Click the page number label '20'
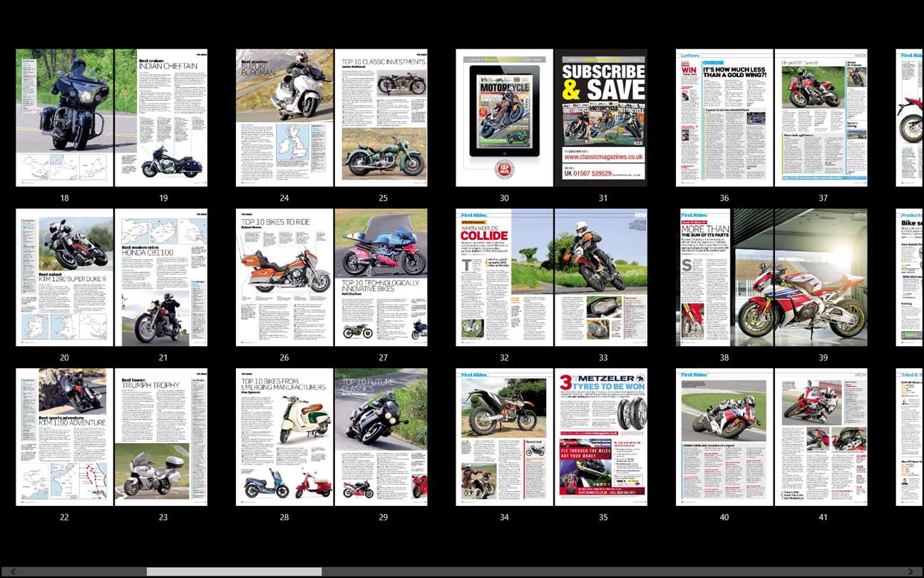This screenshot has height=578, width=924. (65, 358)
